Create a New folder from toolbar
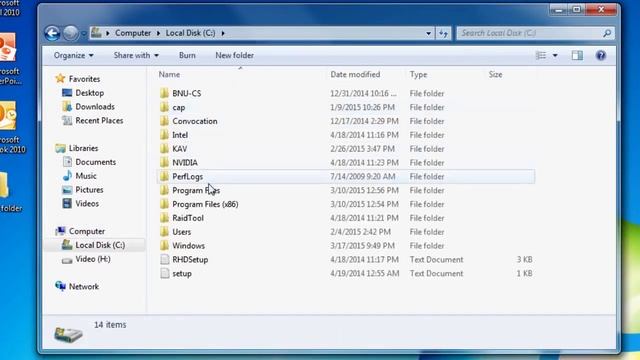640x360 pixels. click(235, 55)
